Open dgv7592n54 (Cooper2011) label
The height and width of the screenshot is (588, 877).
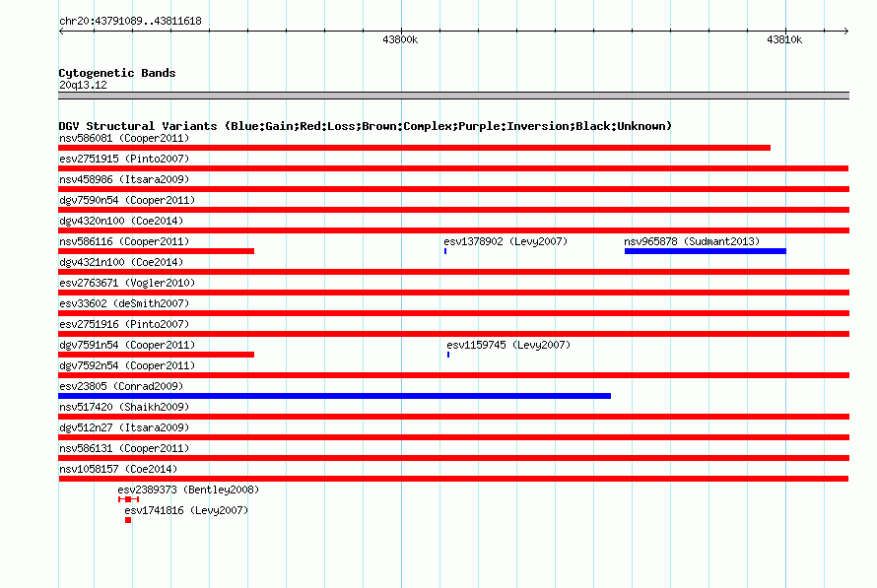pos(127,365)
